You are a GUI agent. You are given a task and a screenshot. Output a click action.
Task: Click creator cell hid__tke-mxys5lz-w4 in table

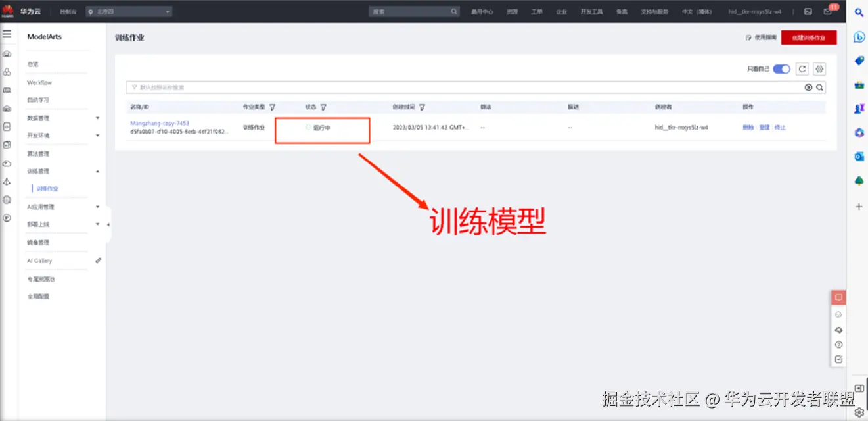point(681,128)
